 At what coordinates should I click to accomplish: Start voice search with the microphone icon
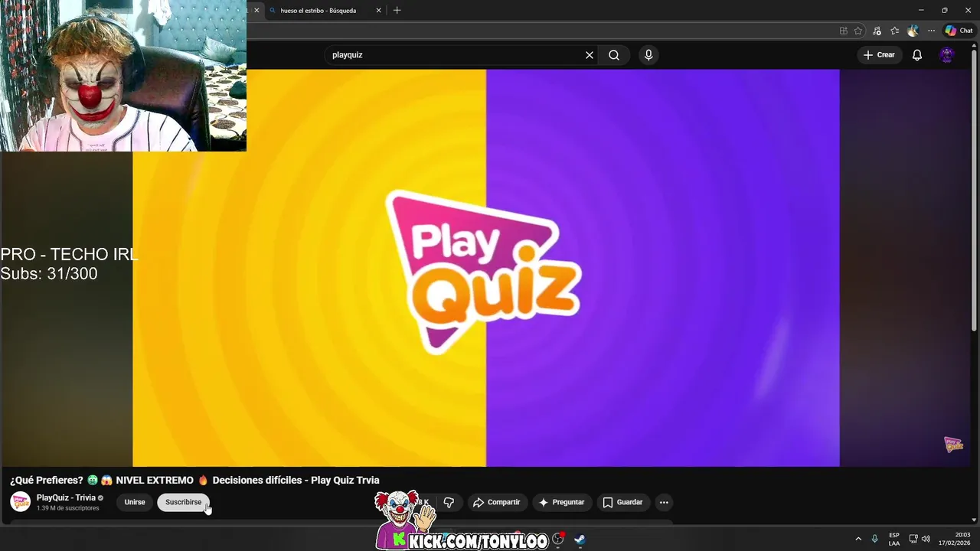point(648,55)
